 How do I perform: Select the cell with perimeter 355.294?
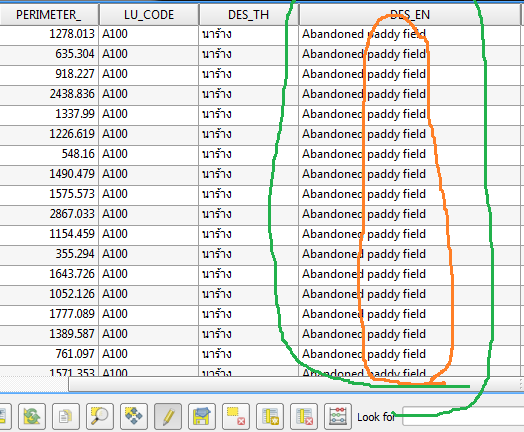(49, 254)
